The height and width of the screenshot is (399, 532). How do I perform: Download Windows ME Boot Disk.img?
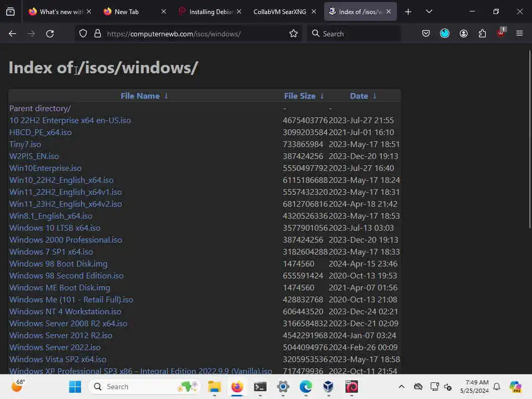tap(60, 288)
